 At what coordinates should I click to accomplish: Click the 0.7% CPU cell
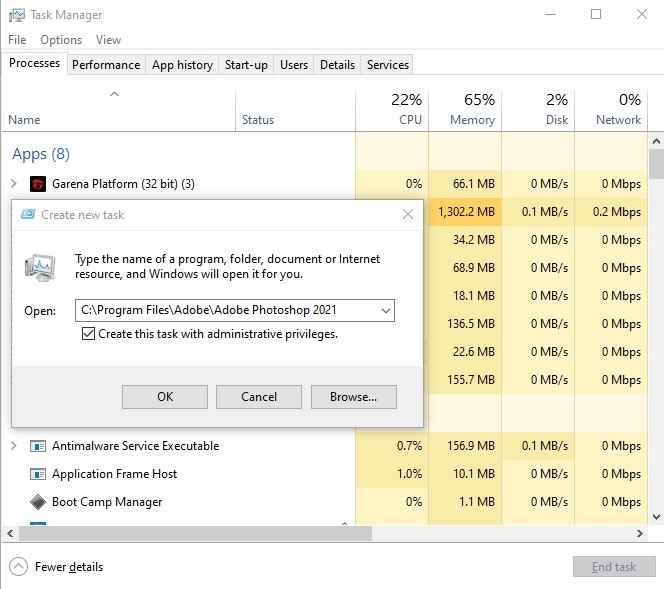click(392, 445)
